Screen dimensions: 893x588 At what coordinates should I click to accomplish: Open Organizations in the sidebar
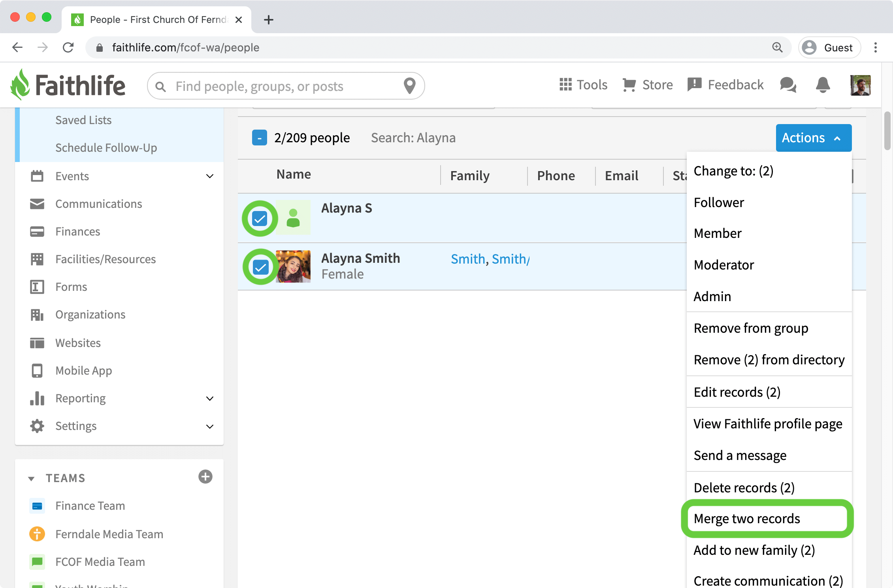coord(90,314)
